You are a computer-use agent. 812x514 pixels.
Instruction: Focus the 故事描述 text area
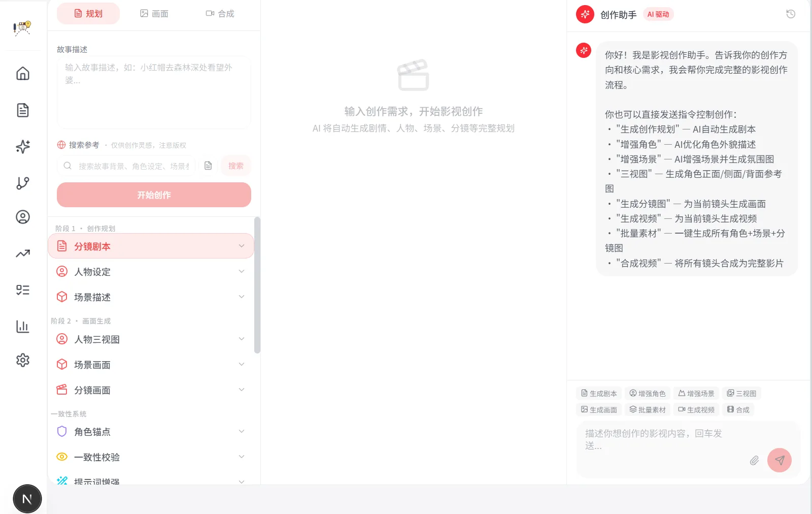pyautogui.click(x=154, y=92)
